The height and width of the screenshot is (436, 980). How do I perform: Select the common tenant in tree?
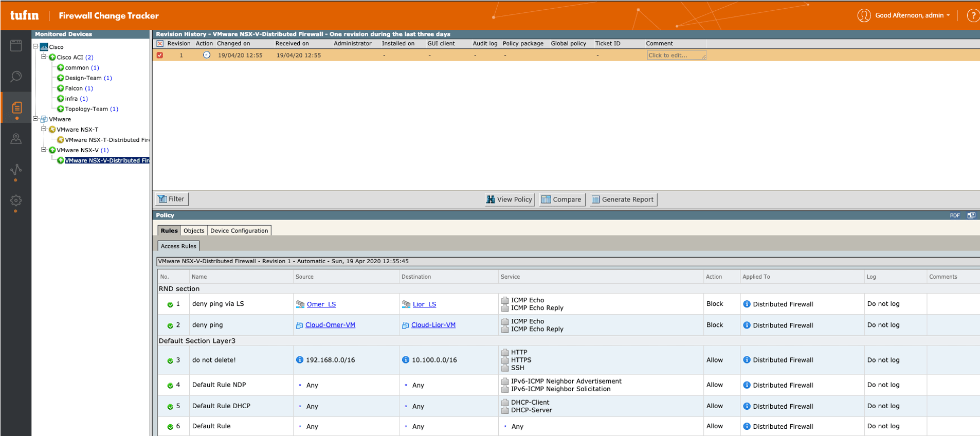[77, 67]
